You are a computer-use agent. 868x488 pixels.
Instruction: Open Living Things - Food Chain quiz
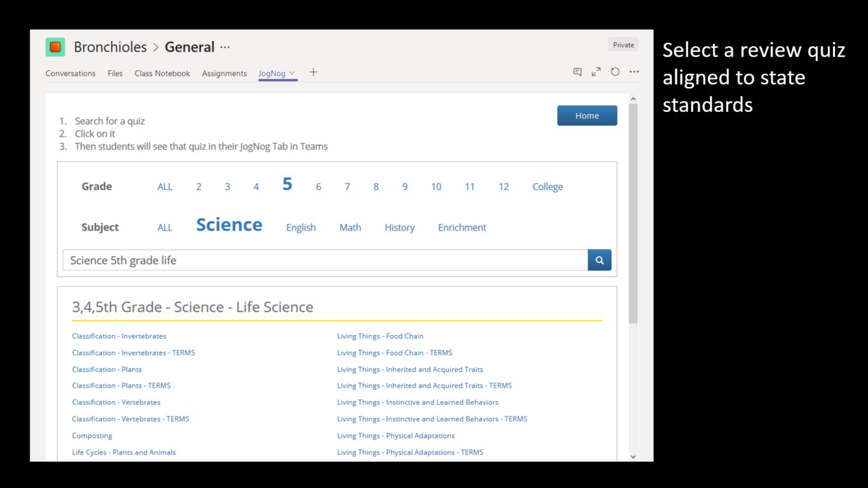coord(380,336)
